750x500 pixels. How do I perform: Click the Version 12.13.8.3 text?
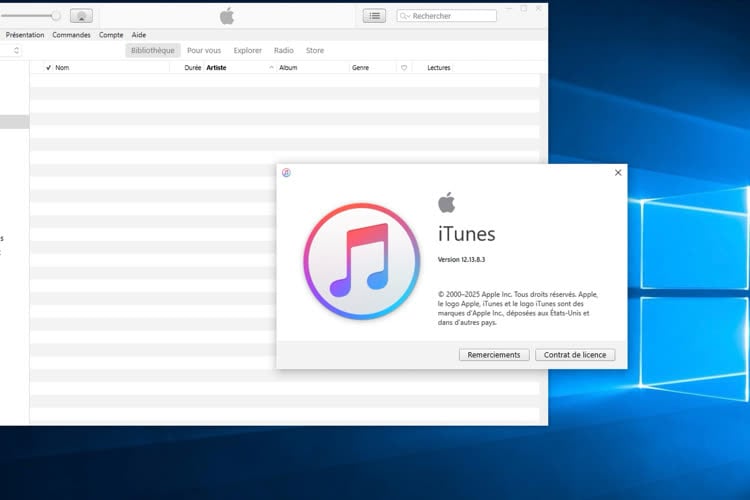pos(461,259)
